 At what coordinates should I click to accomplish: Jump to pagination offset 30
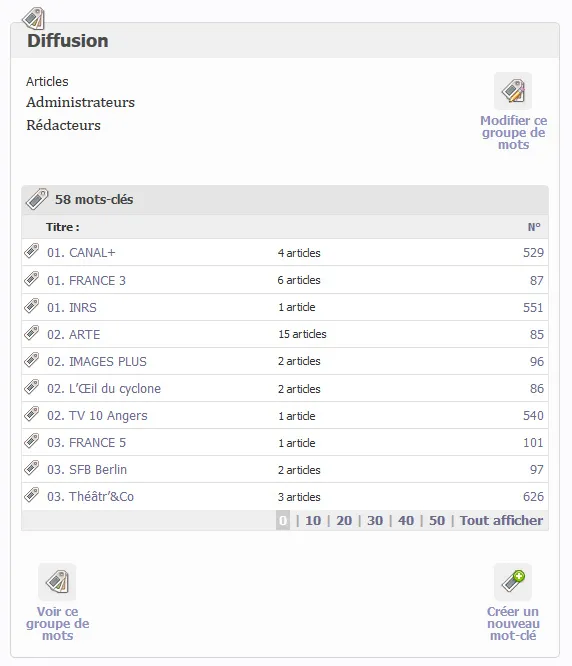pos(375,521)
